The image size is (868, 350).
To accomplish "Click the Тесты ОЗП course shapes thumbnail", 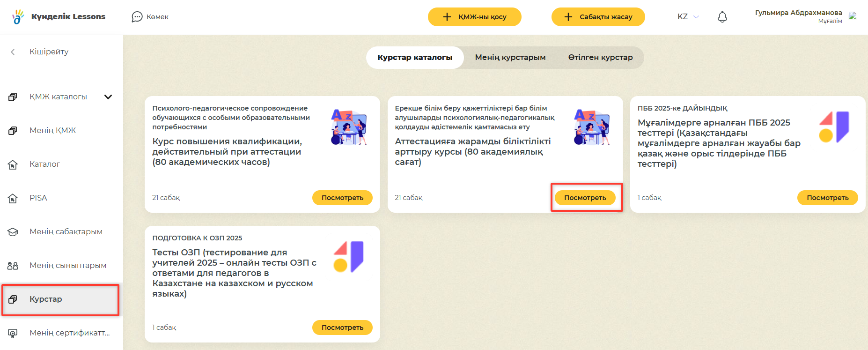I will [x=349, y=256].
